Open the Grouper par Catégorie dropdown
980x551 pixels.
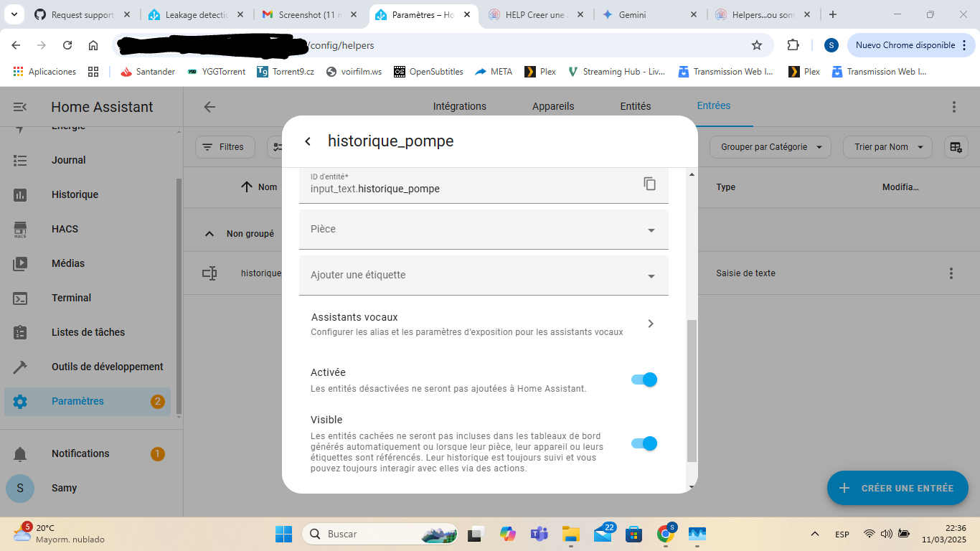(x=770, y=147)
